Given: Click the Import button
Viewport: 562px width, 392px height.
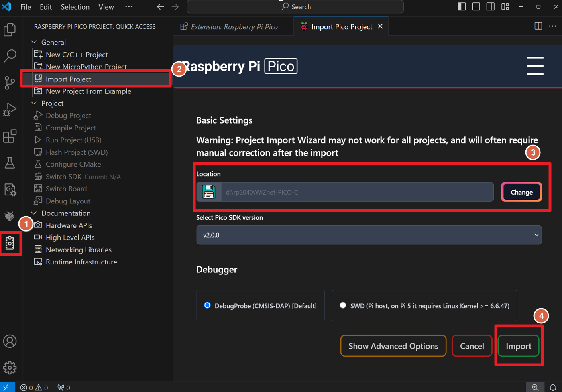Looking at the screenshot, I should pos(518,346).
